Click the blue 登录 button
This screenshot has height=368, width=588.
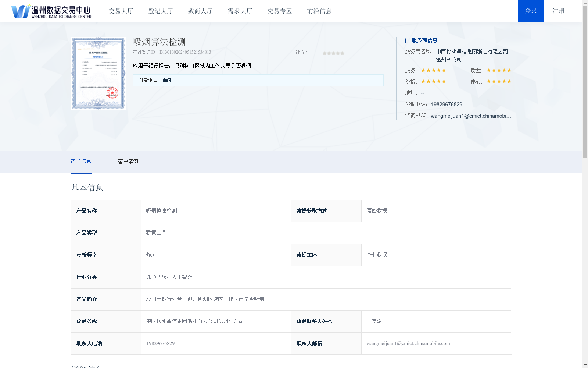coord(531,11)
